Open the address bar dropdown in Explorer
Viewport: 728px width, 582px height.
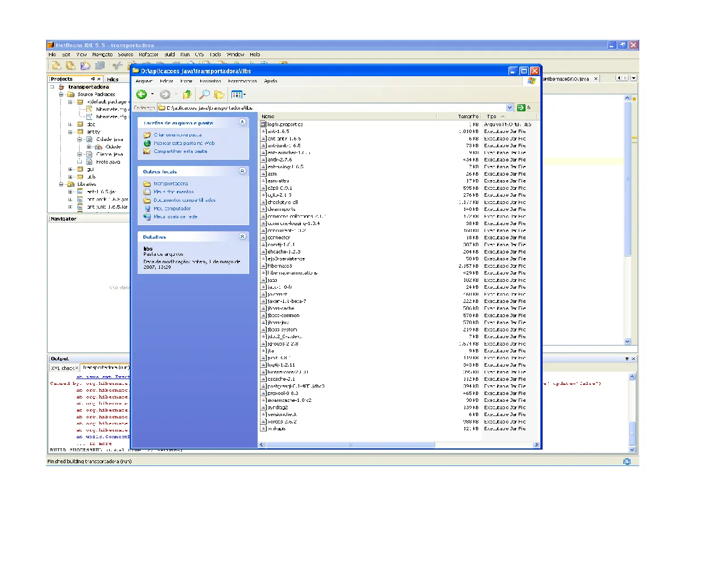[x=510, y=107]
